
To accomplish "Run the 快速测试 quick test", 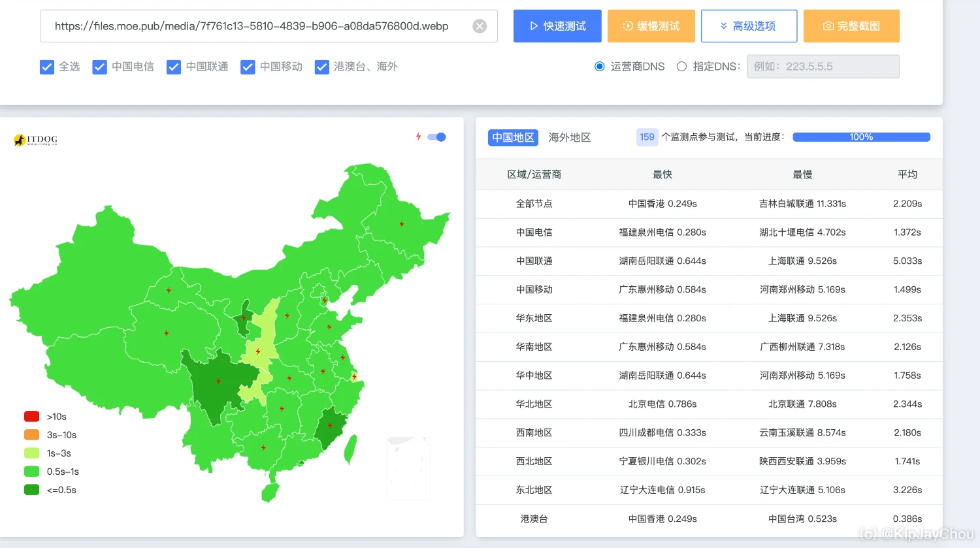I will [557, 26].
